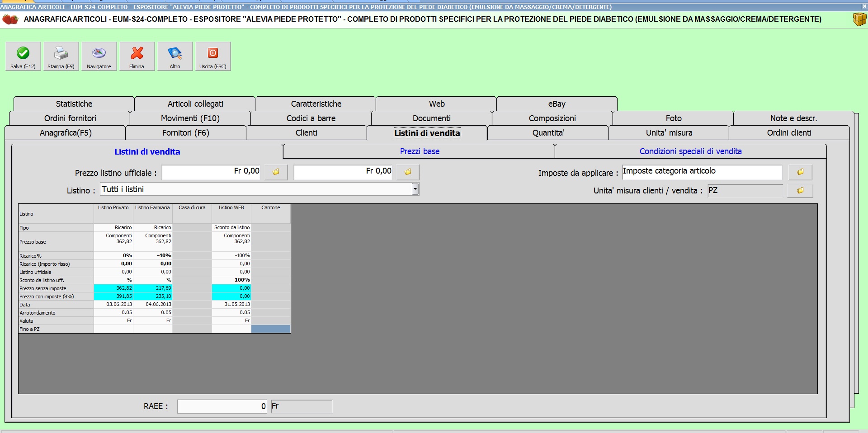The width and height of the screenshot is (868, 433).
Task: Switch to the Statistiche tab
Action: pyautogui.click(x=74, y=104)
